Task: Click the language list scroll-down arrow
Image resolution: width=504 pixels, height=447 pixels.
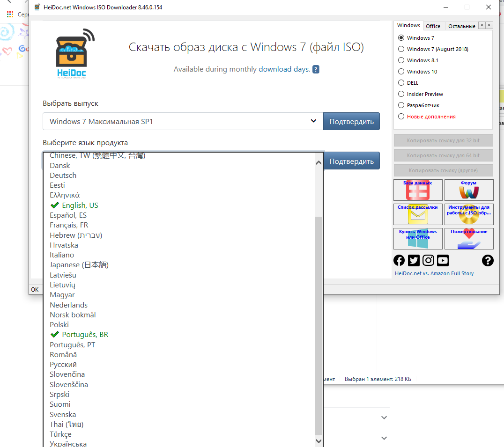Action: pos(319,441)
